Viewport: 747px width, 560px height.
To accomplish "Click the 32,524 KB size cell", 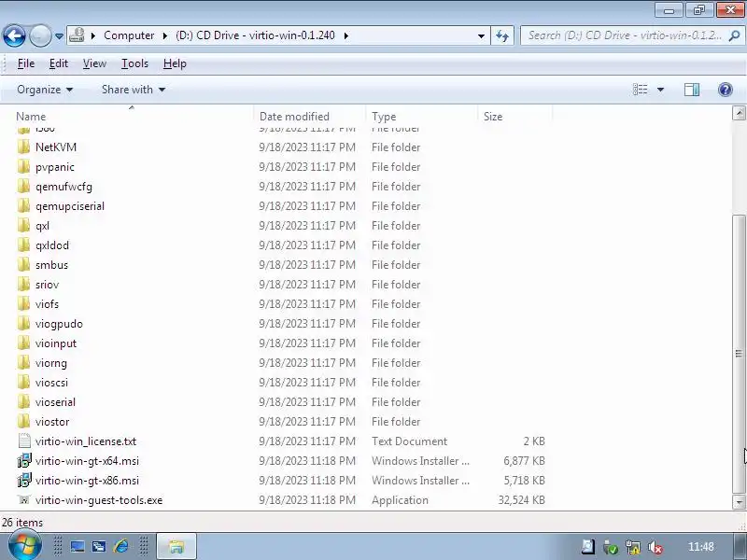I will (521, 500).
